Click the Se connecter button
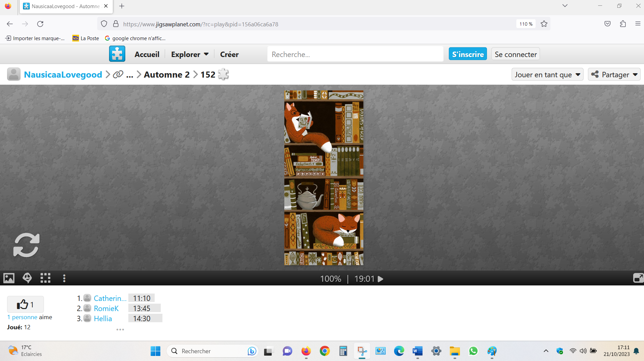The height and width of the screenshot is (361, 644). click(516, 54)
